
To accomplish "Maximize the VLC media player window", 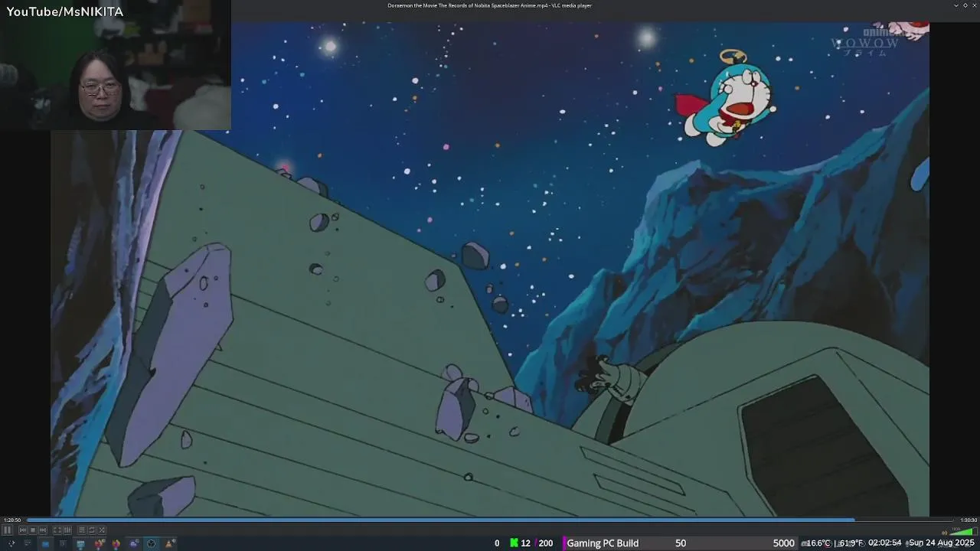I will 965,5.
